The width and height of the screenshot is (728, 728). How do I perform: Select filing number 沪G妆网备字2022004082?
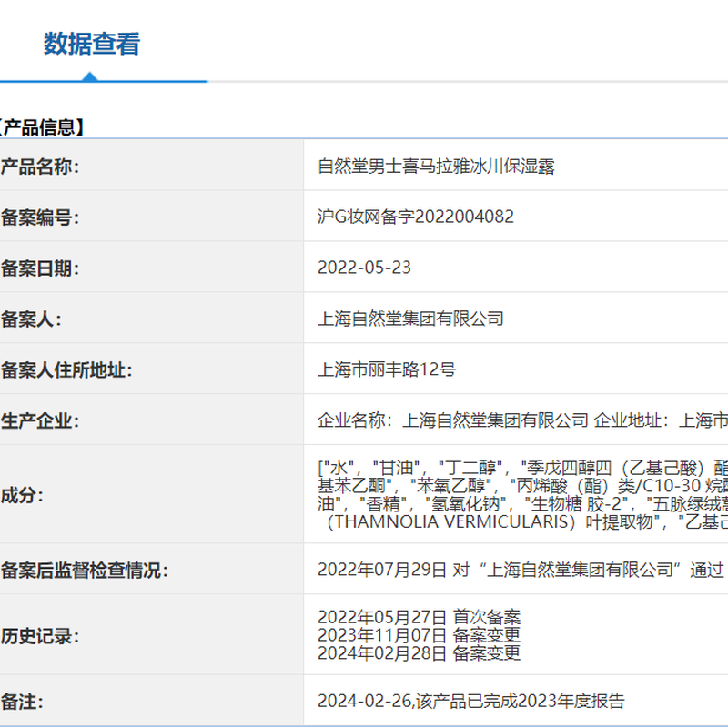click(x=415, y=217)
